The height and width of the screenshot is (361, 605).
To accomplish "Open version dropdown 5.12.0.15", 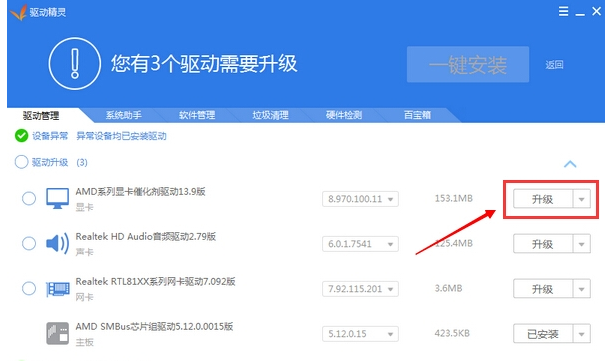I will point(360,334).
